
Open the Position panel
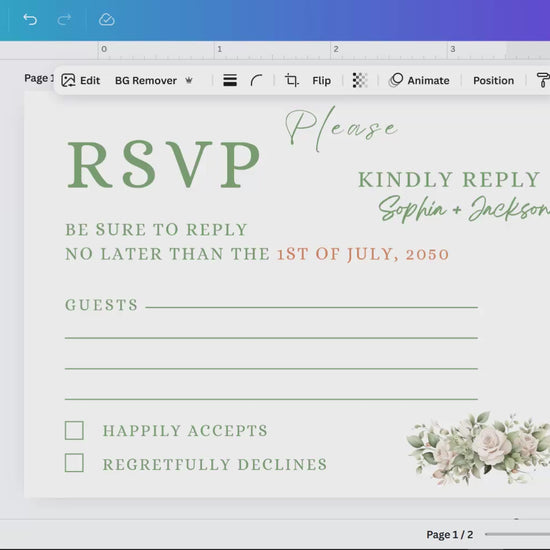pos(493,81)
